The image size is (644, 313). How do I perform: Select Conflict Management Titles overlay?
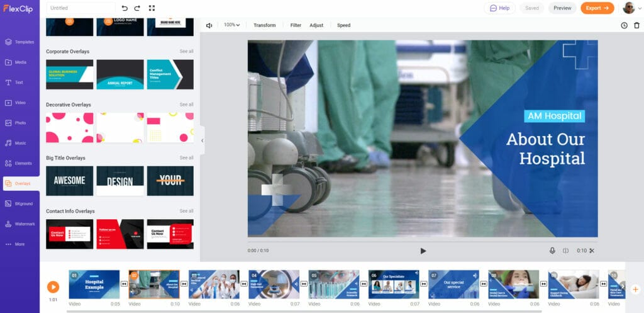coord(170,74)
